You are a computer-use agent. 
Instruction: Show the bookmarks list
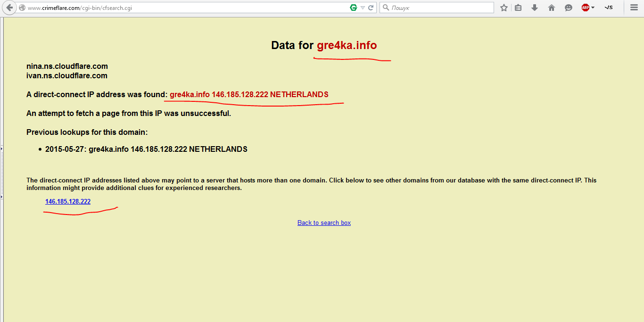point(518,8)
